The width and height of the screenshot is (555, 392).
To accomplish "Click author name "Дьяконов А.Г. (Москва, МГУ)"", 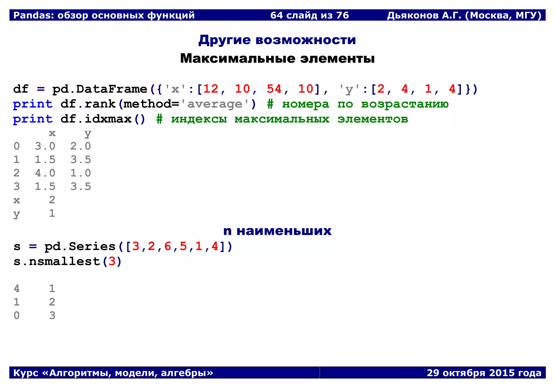I will coord(464,15).
